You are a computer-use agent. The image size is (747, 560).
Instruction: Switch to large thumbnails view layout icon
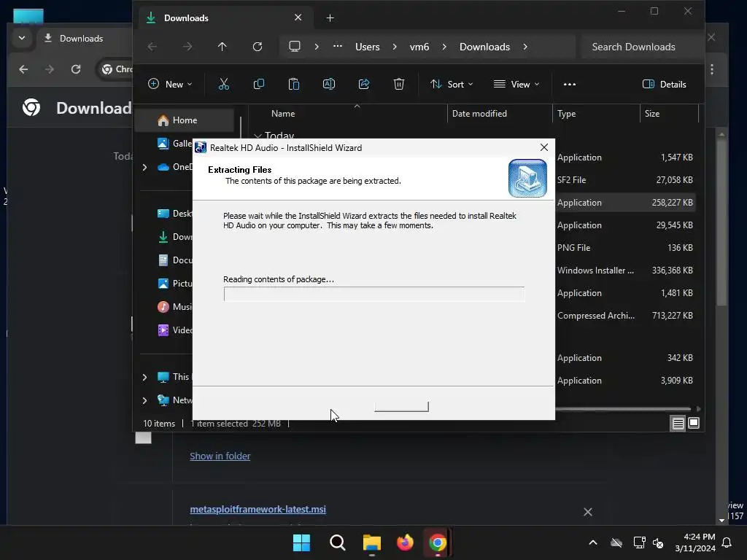(694, 424)
